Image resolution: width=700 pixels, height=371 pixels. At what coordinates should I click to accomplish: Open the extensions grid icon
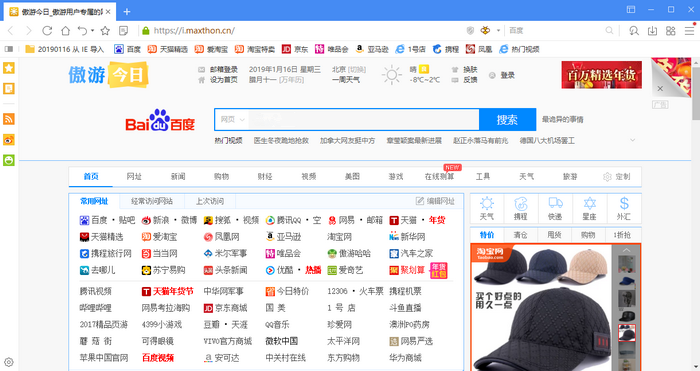click(671, 31)
